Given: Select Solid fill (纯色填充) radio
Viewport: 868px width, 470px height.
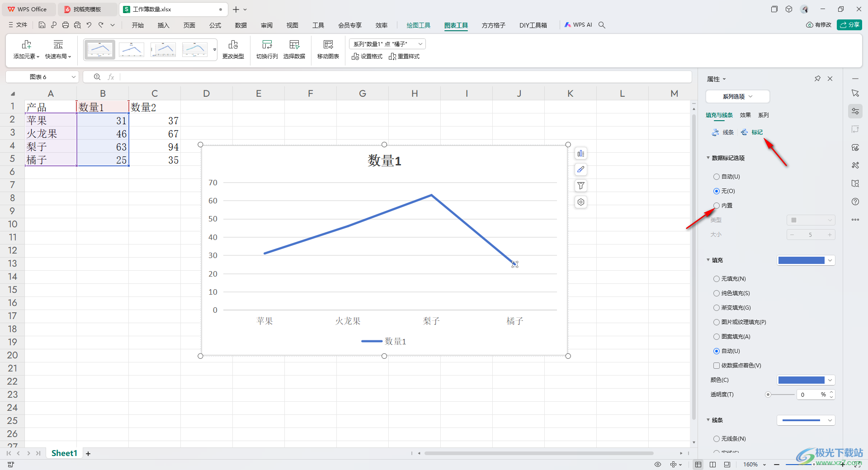Looking at the screenshot, I should [731, 293].
